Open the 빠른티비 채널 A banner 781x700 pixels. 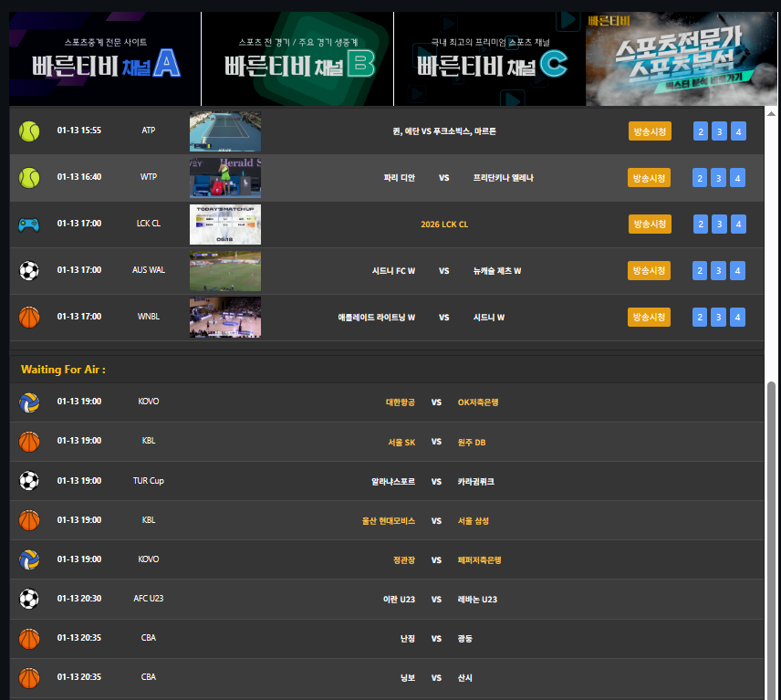105,59
